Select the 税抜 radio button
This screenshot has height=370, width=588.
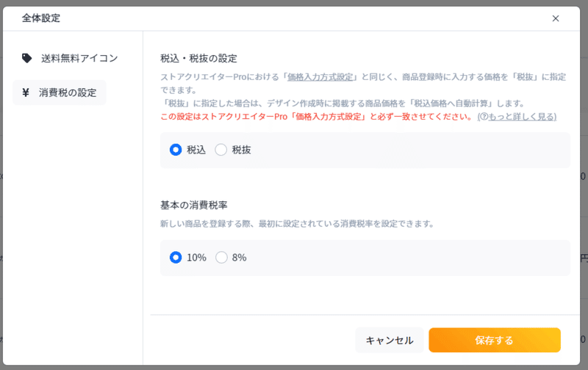(x=221, y=150)
